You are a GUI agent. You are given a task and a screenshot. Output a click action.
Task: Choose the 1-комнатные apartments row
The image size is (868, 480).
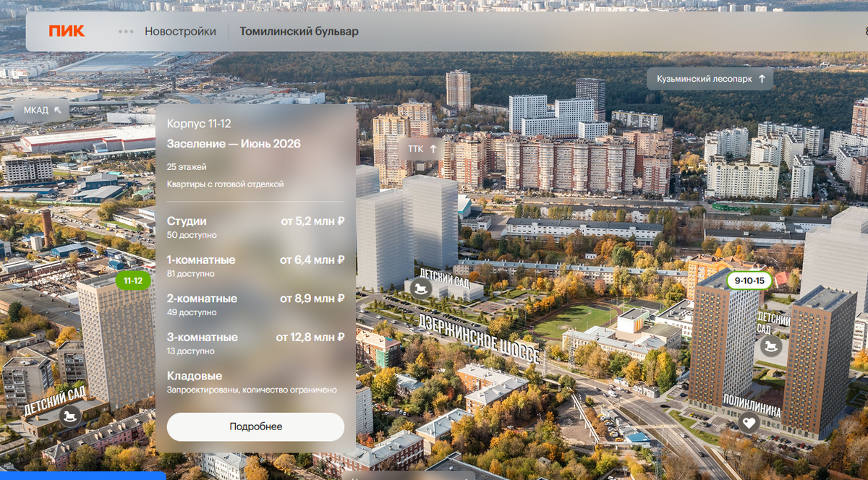(x=255, y=266)
